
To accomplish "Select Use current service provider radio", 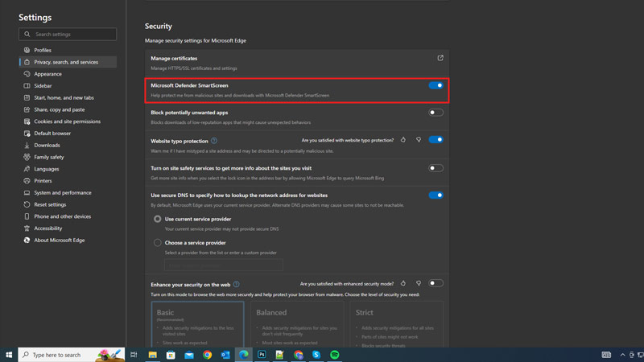I will tap(157, 219).
